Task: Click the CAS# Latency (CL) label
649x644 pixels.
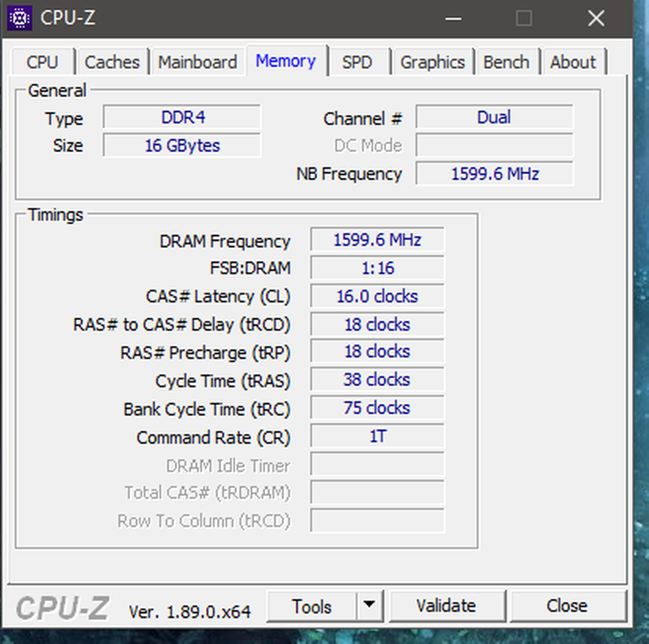Action: pyautogui.click(x=218, y=297)
